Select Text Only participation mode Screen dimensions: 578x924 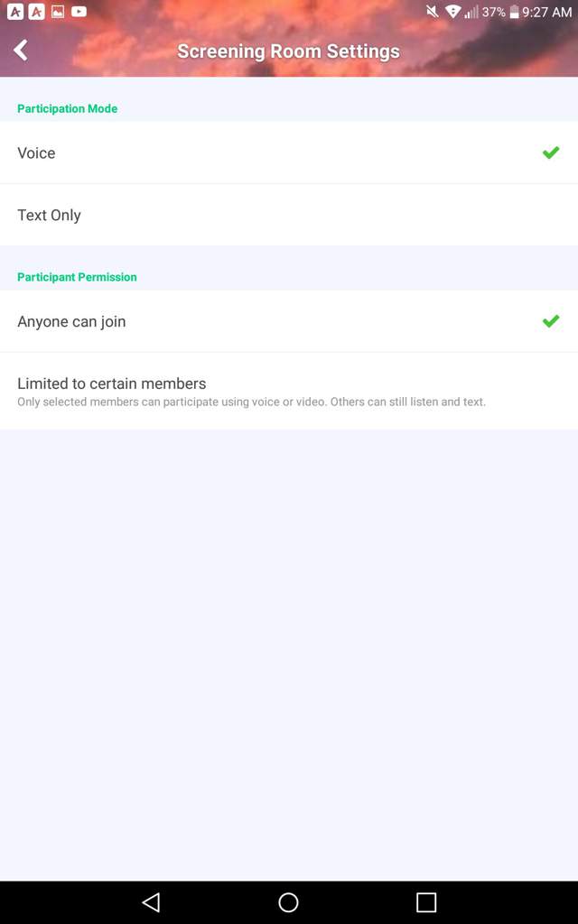tap(289, 215)
